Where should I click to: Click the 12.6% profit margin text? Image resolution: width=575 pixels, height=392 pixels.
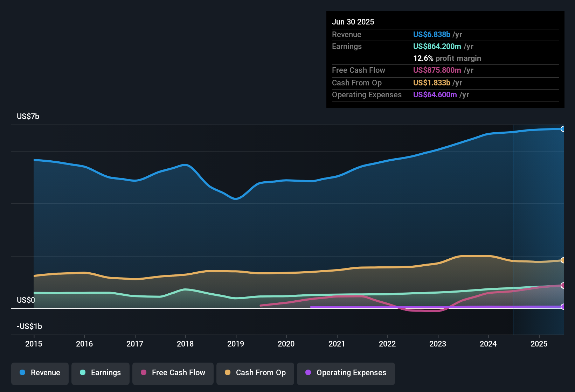click(447, 58)
